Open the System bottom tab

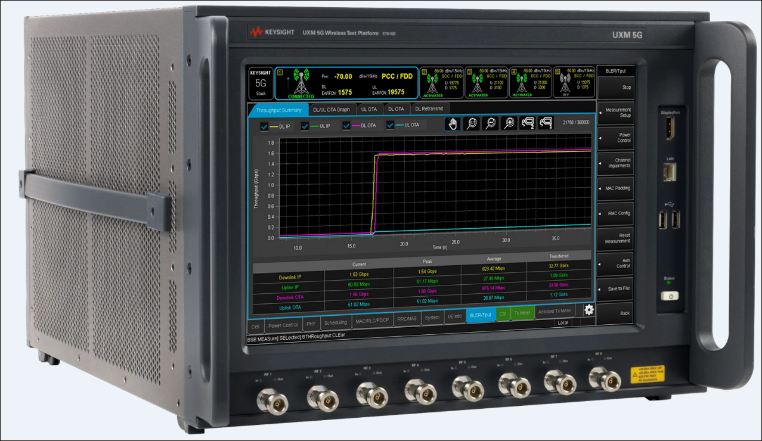click(432, 318)
